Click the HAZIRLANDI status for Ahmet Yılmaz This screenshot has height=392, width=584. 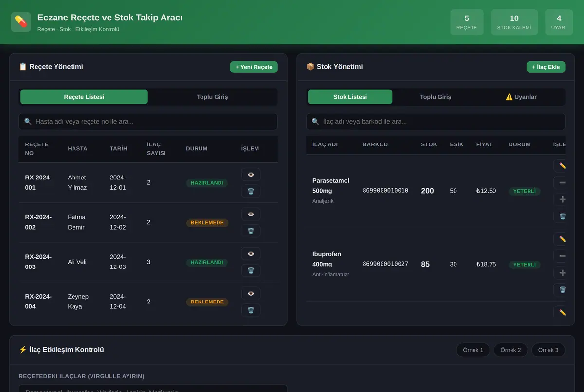pyautogui.click(x=207, y=183)
